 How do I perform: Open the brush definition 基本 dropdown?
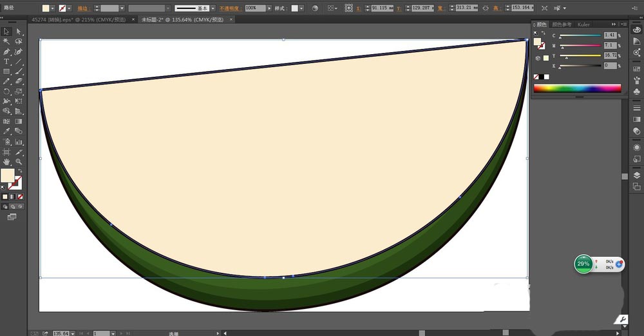(213, 8)
